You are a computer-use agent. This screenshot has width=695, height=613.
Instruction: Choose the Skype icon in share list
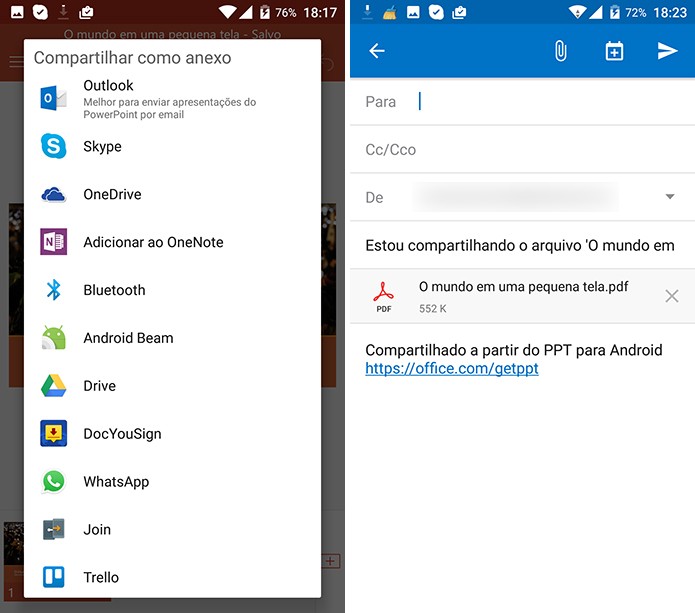[53, 146]
